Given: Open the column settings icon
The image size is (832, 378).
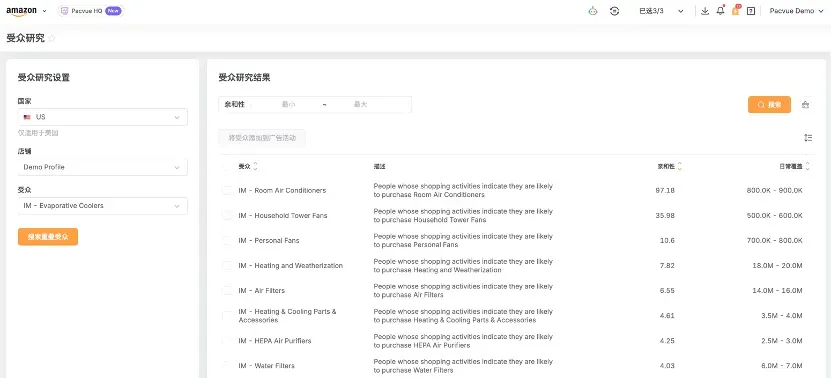Looking at the screenshot, I should point(808,138).
